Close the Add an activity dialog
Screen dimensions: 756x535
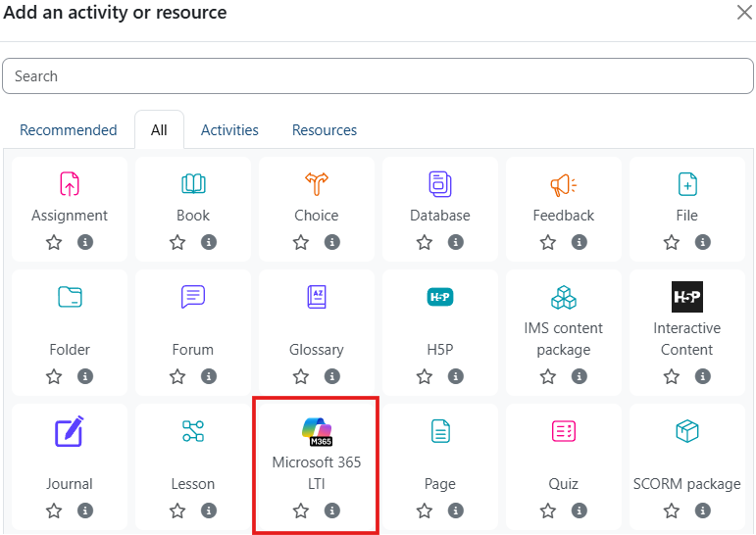tap(744, 13)
